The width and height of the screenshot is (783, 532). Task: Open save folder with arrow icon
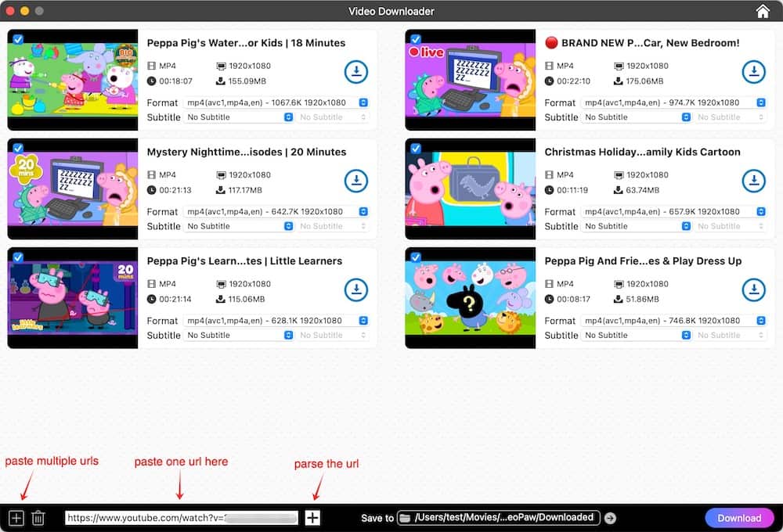(610, 518)
